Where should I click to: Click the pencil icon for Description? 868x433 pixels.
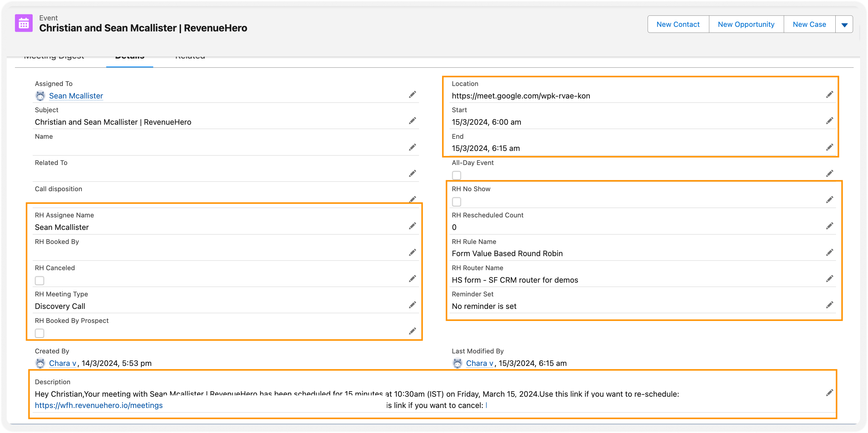pos(829,392)
